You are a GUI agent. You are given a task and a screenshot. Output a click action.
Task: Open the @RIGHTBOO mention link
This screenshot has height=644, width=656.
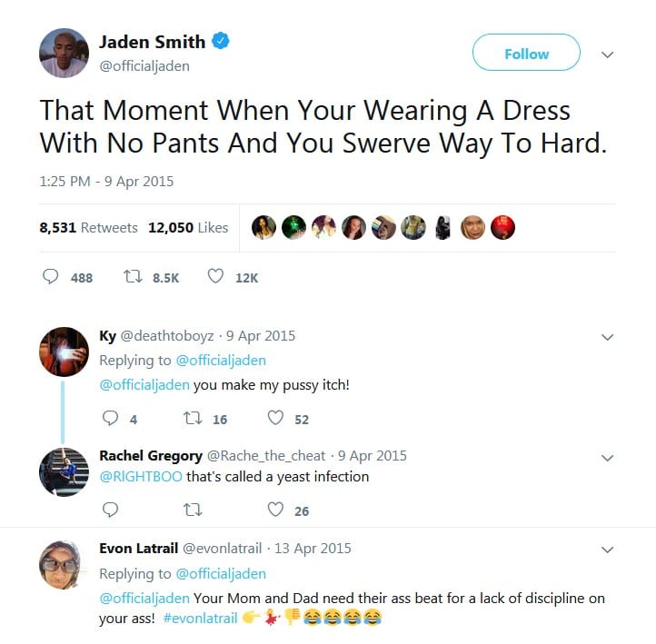141,476
